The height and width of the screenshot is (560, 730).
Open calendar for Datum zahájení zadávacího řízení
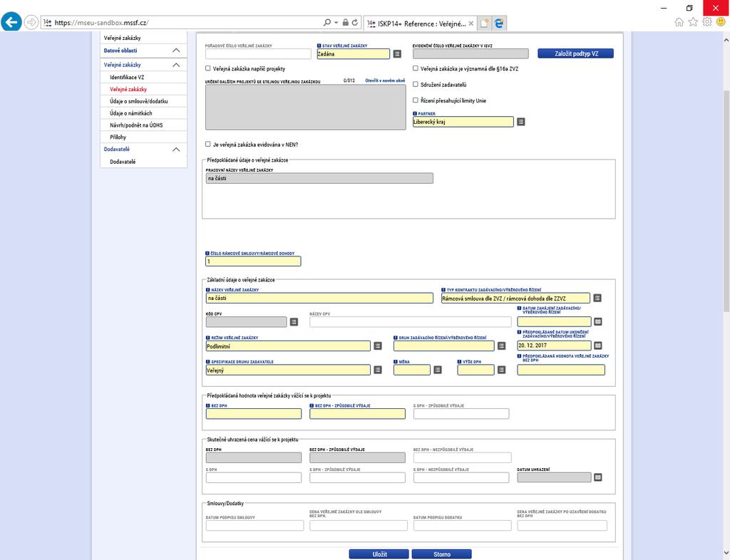tap(598, 322)
